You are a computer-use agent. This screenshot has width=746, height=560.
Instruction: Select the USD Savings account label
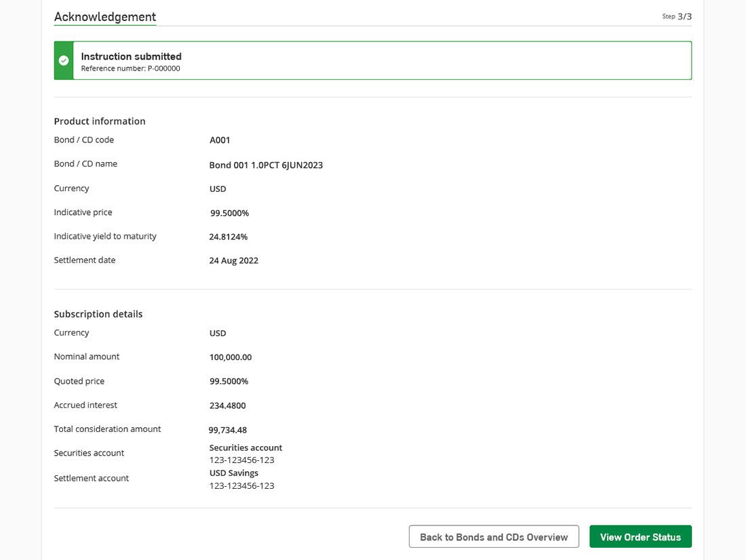coord(233,473)
